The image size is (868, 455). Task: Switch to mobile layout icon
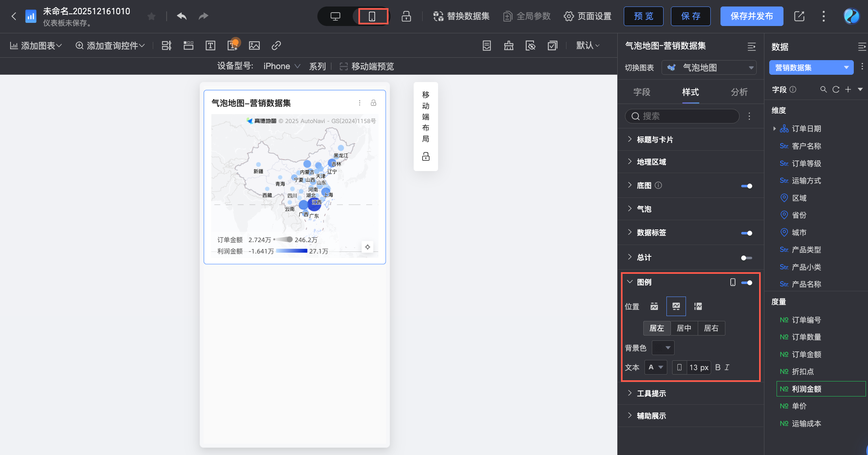372,16
